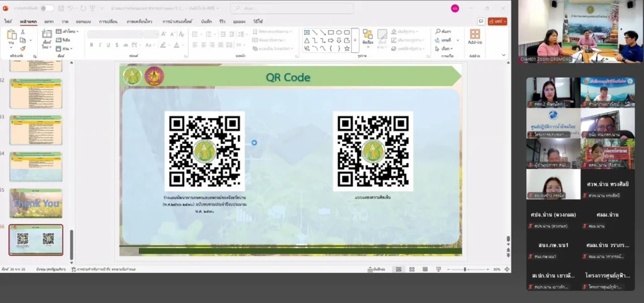Start presentation from beginning icon
Image resolution: width=644 pixels, height=303 pixels.
coord(93,8)
